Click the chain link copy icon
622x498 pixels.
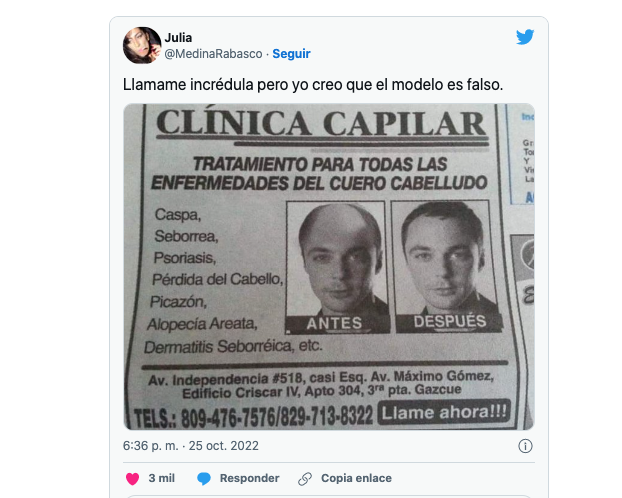pyautogui.click(x=305, y=479)
